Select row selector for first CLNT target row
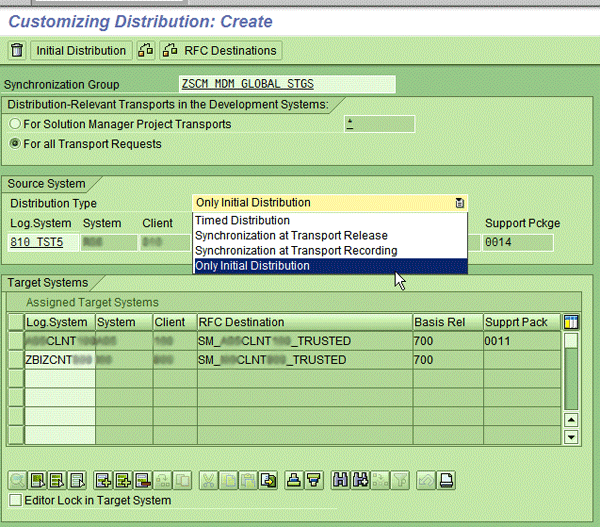The width and height of the screenshot is (600, 527). pos(16,341)
